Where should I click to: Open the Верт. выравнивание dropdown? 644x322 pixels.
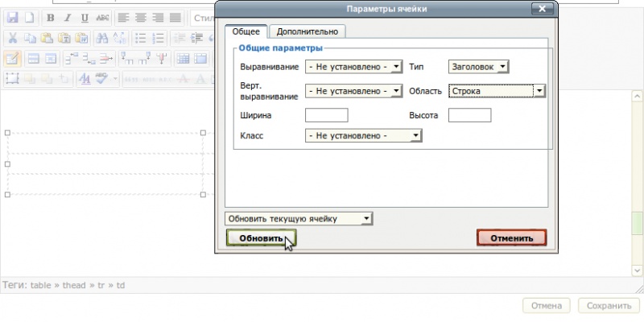tap(353, 91)
